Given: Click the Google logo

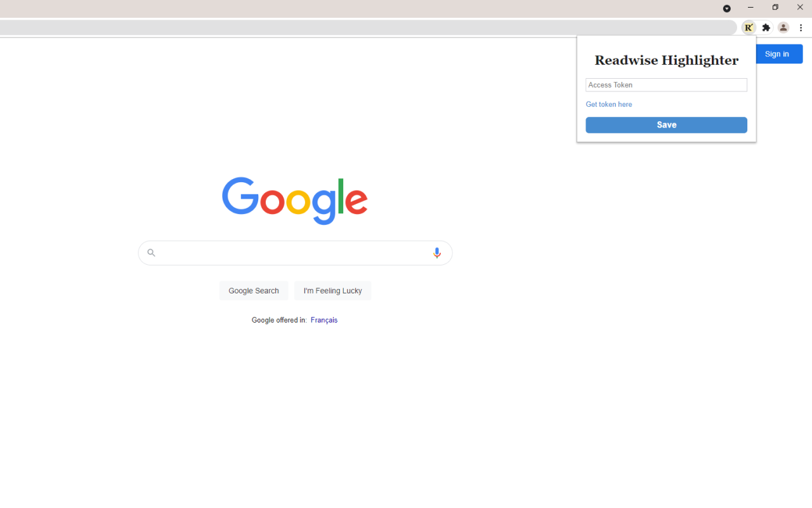Looking at the screenshot, I should tap(295, 201).
